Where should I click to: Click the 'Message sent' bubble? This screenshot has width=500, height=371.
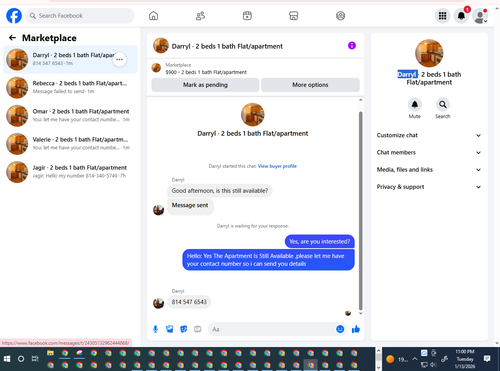pyautogui.click(x=190, y=206)
